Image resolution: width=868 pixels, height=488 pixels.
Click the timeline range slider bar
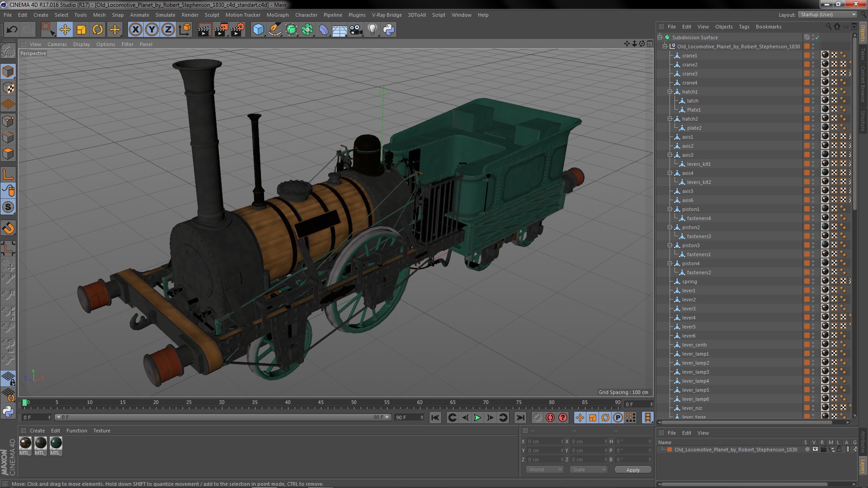222,417
